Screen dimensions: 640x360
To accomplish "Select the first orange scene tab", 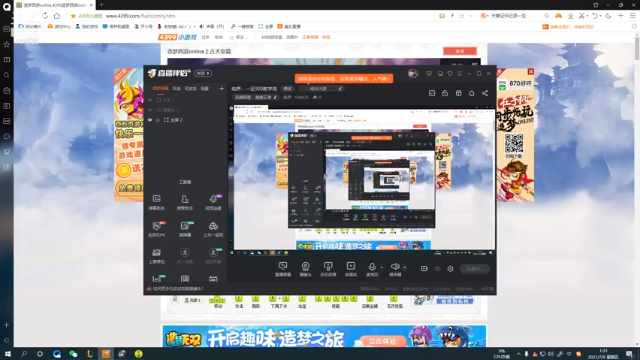I will coord(160,88).
